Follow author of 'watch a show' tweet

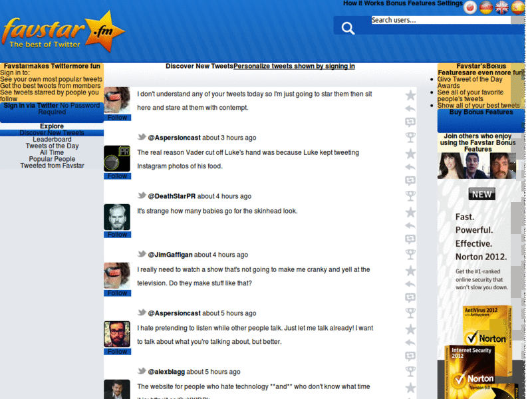[x=118, y=293]
